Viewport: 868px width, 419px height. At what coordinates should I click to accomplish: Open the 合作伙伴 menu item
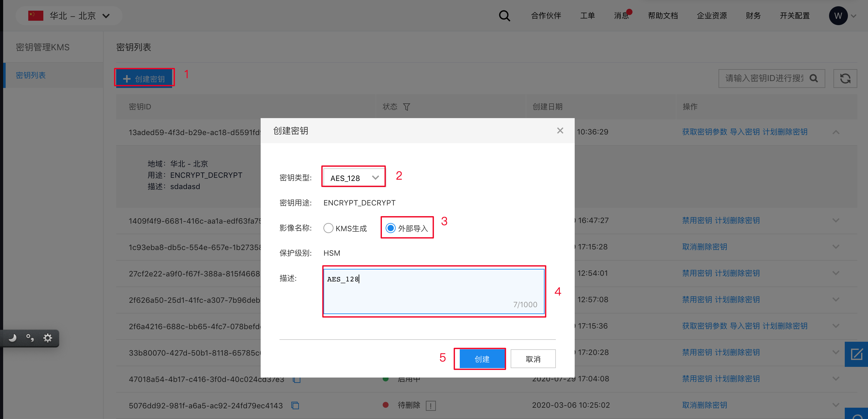[x=546, y=16]
